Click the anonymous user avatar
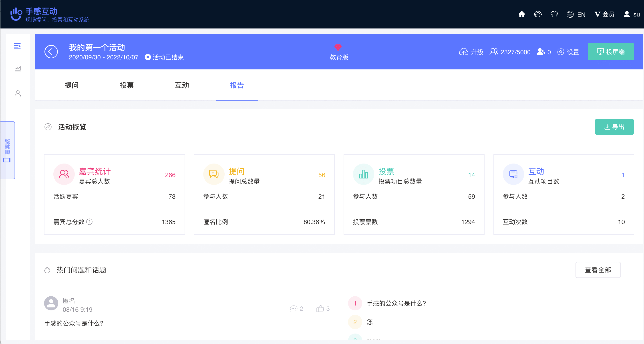644x344 pixels. [x=51, y=303]
